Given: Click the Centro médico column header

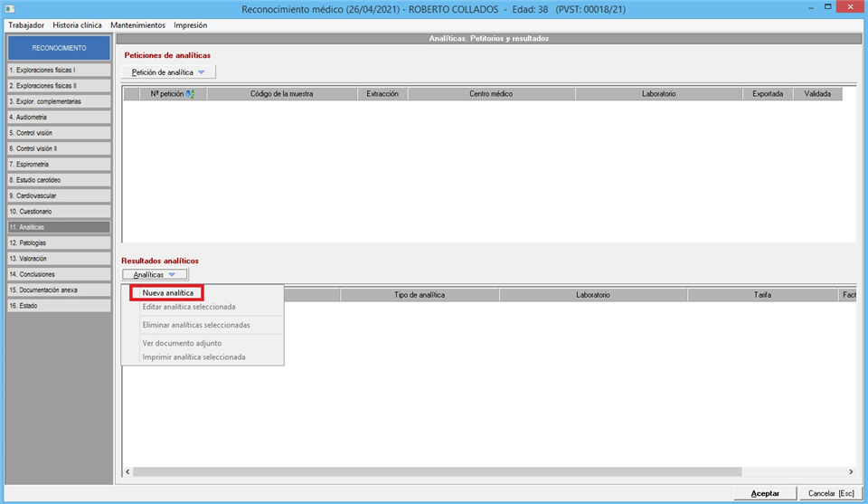Looking at the screenshot, I should click(x=491, y=93).
